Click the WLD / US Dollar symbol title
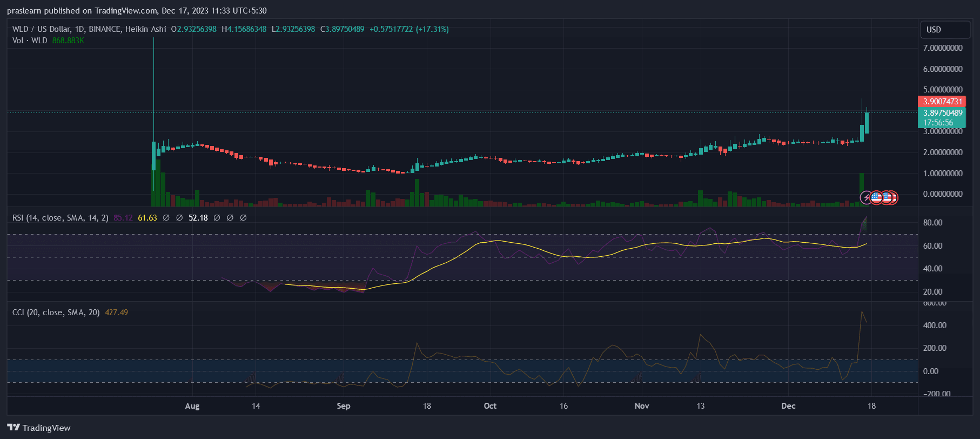 (89, 29)
